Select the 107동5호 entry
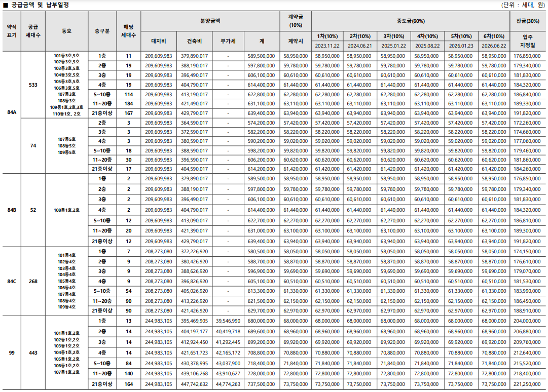Image resolution: width=548 pixels, height=392 pixels. point(66,139)
